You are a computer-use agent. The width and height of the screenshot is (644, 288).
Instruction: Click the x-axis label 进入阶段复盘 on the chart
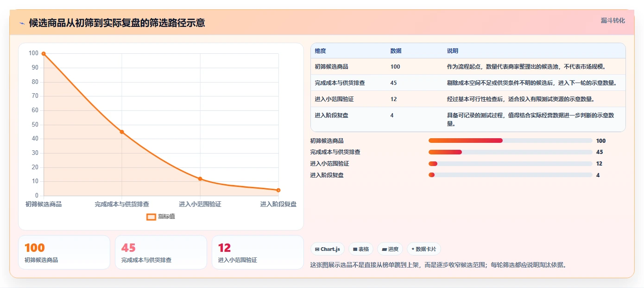[278, 204]
